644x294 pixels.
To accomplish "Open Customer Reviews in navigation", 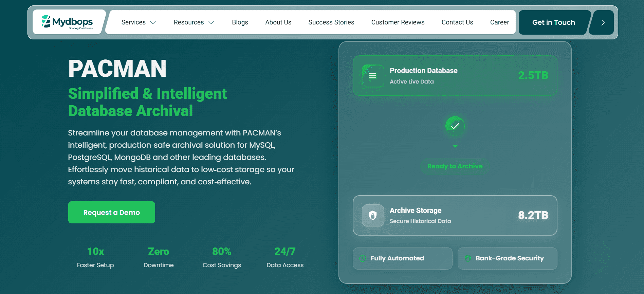I will pyautogui.click(x=398, y=22).
